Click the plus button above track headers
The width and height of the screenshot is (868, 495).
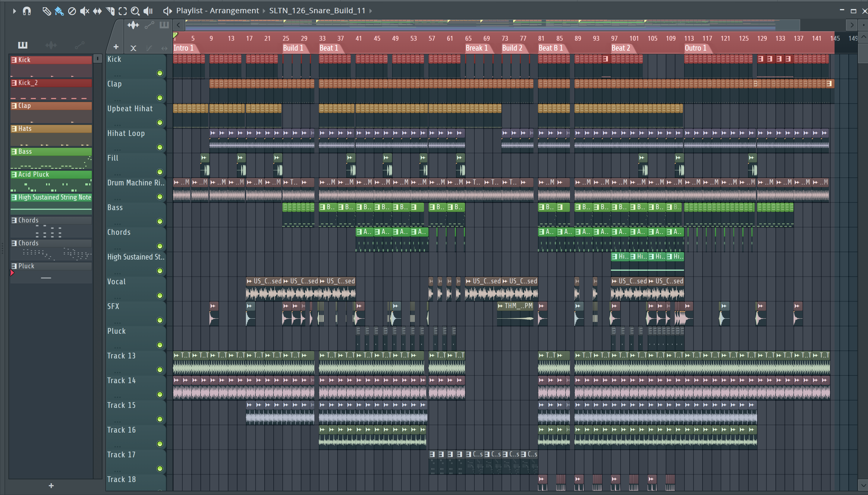tap(116, 47)
